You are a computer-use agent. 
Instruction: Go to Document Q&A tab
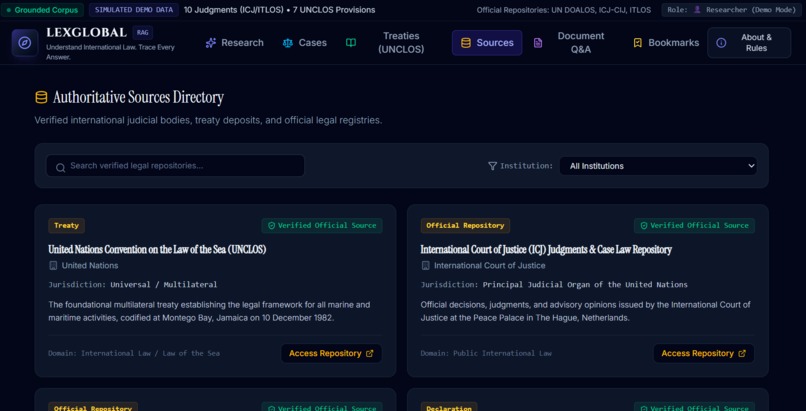[571, 43]
